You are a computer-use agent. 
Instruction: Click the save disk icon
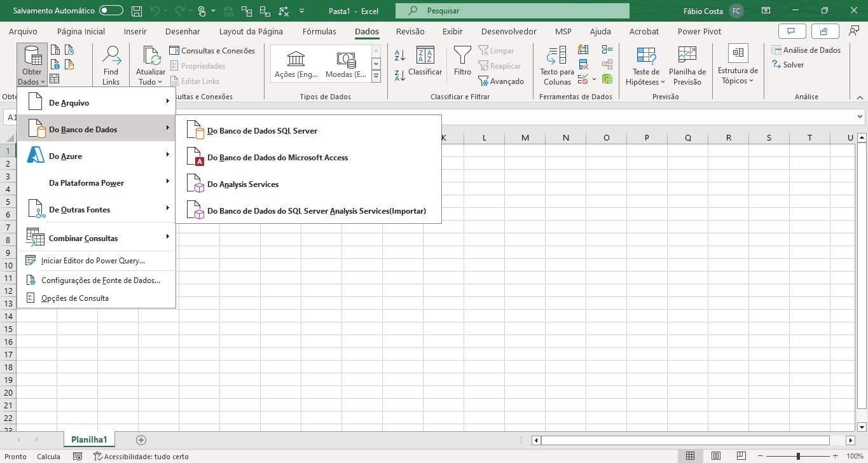tap(137, 11)
